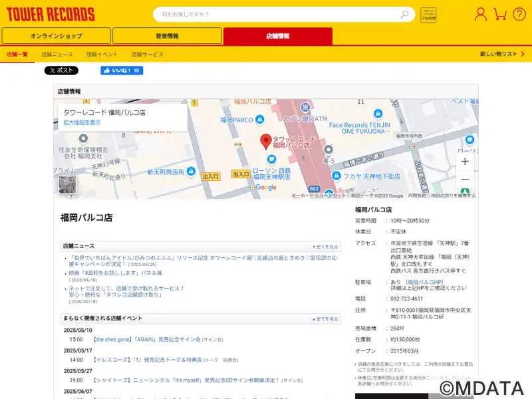Click the 出入口 label near ローソン on map
The height and width of the screenshot is (399, 532).
pos(241,174)
